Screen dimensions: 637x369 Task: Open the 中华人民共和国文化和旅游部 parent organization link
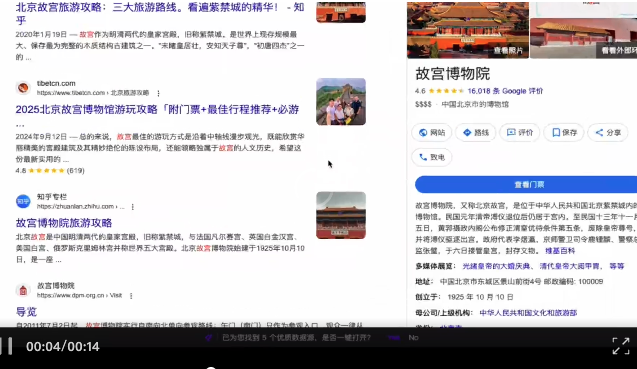(x=528, y=313)
